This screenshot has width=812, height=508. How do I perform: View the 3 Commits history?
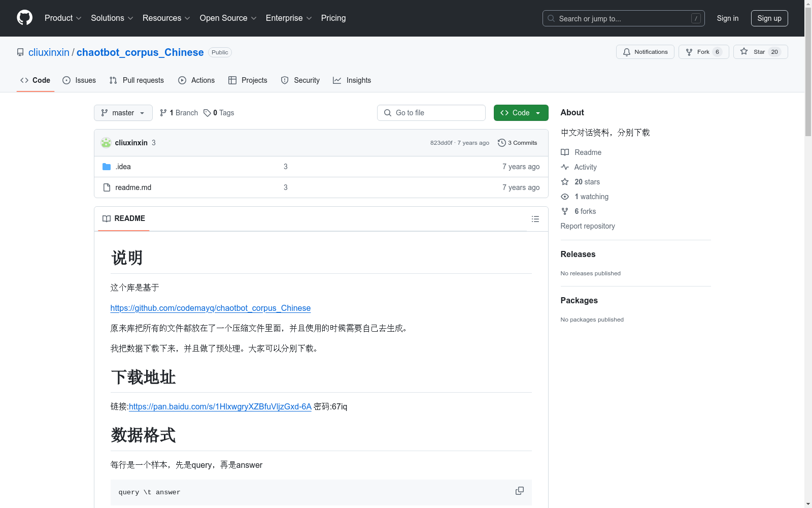518,143
